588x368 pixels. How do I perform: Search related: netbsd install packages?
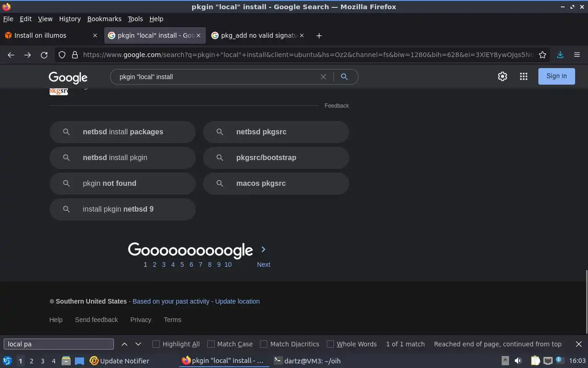123,132
